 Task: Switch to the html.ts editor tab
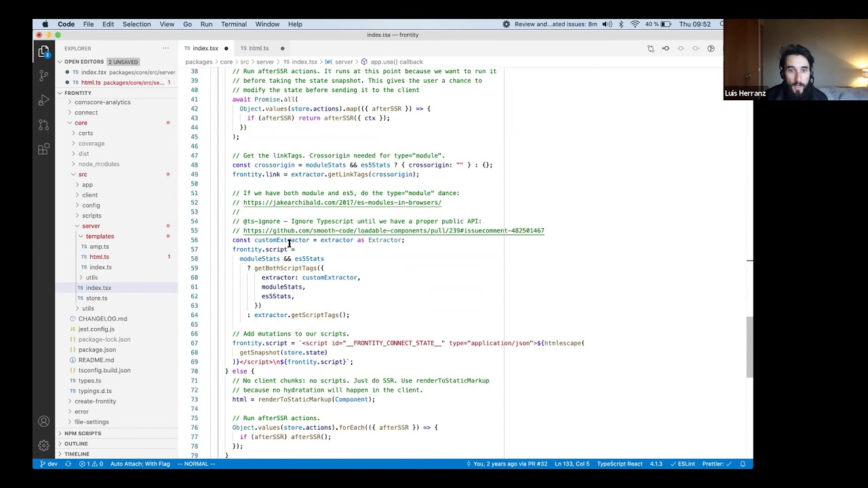[258, 48]
